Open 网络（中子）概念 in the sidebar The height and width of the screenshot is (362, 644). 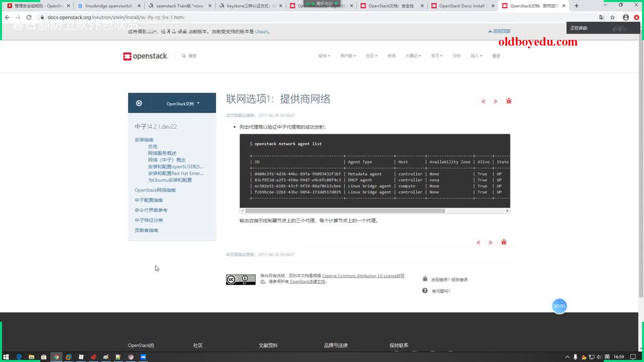167,160
